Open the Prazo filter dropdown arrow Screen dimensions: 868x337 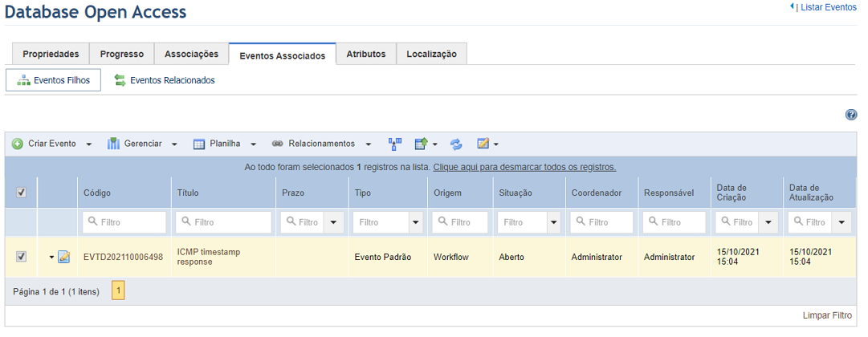[333, 222]
